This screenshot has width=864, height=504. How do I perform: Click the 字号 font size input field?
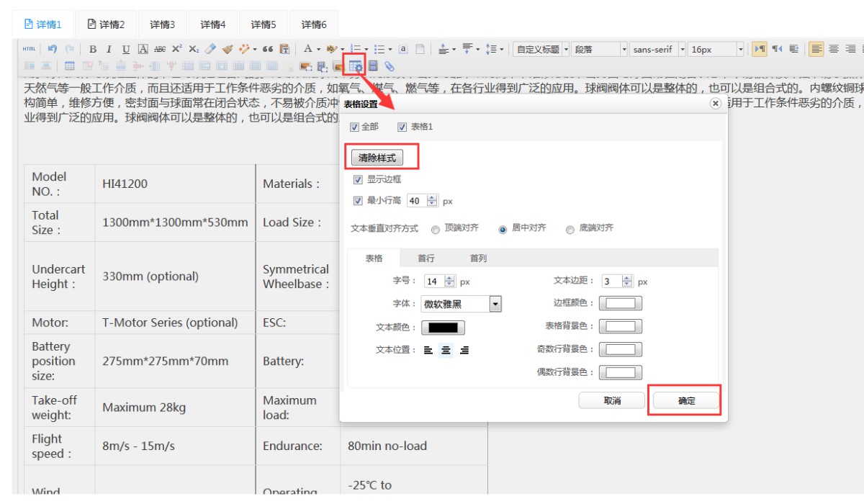tap(434, 282)
